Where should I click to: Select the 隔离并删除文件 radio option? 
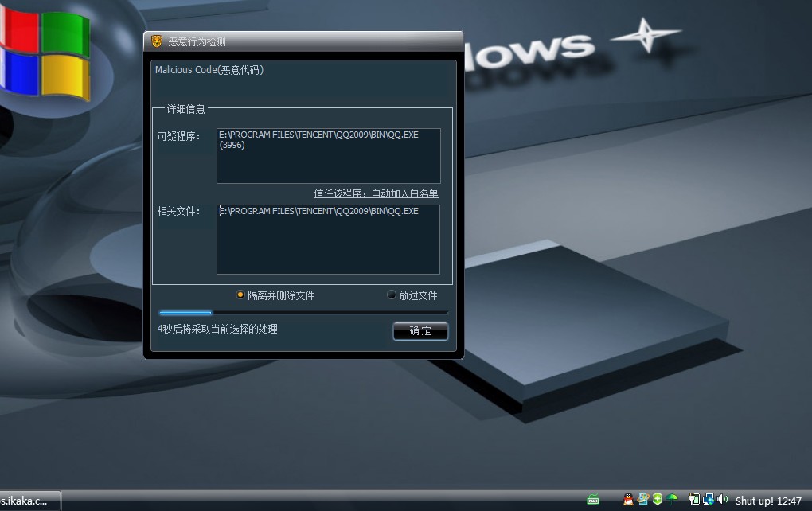click(275, 295)
